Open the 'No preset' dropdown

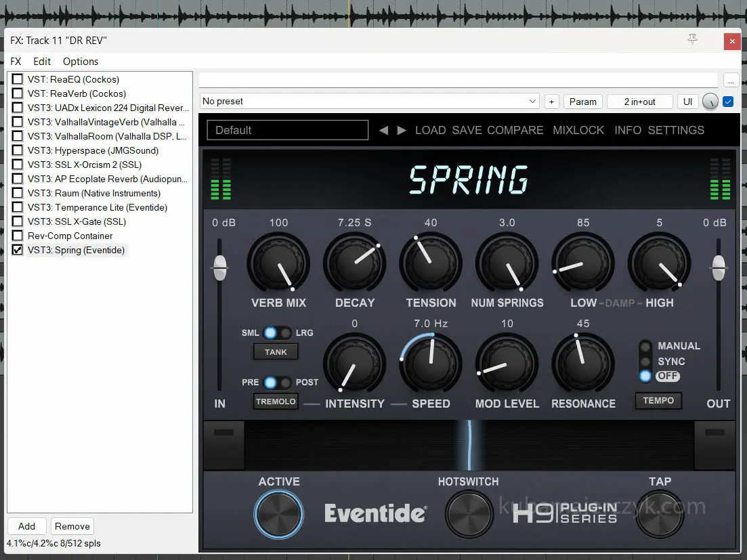[x=370, y=102]
